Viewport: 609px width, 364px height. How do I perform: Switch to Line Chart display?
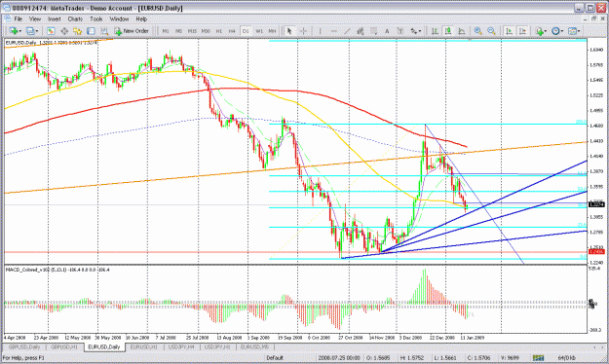coord(462,31)
